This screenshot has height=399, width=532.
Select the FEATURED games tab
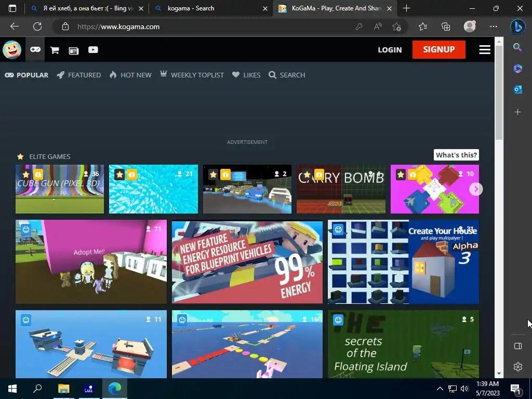coord(79,75)
